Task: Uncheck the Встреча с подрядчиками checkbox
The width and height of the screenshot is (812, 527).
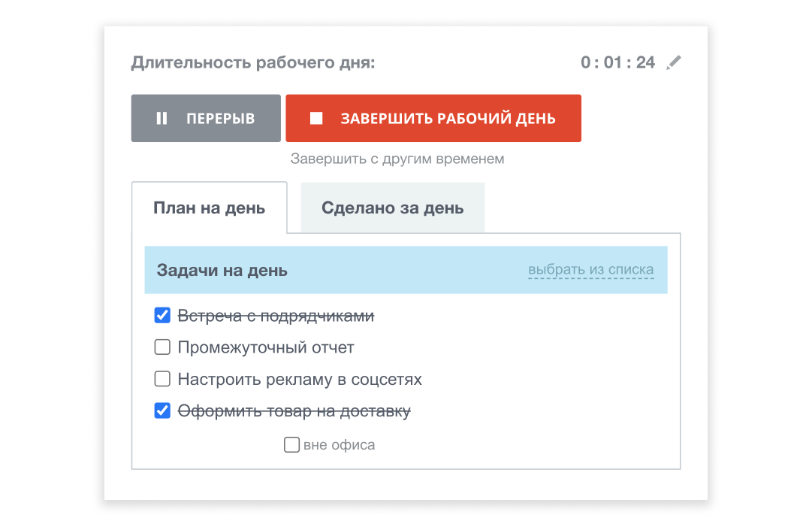Action: click(162, 316)
